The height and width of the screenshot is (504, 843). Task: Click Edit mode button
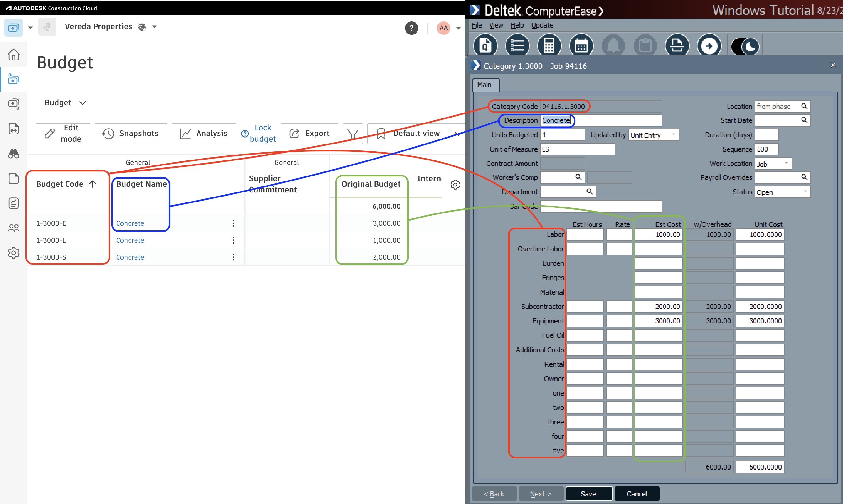[63, 134]
